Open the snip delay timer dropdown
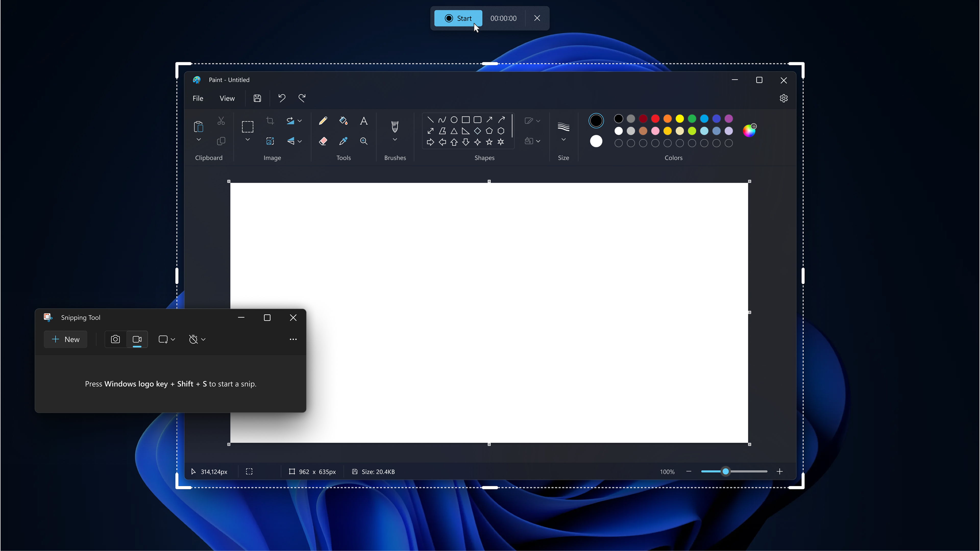 pos(196,339)
